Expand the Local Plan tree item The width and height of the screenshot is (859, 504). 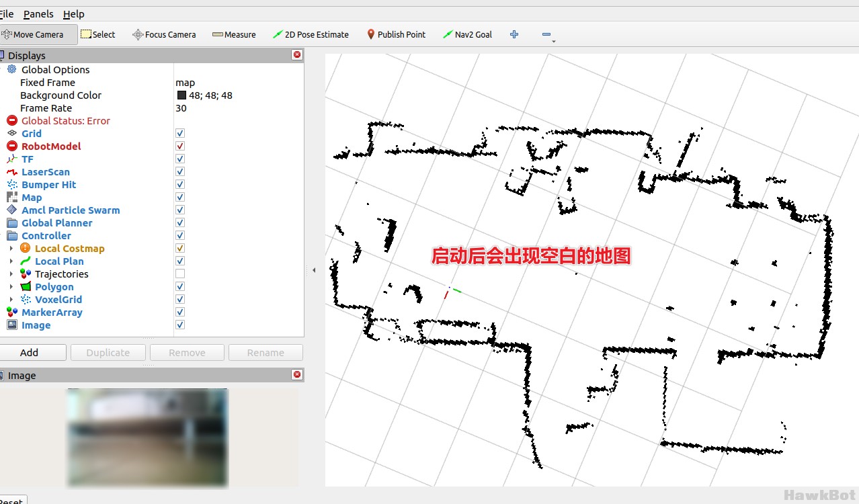[11, 261]
